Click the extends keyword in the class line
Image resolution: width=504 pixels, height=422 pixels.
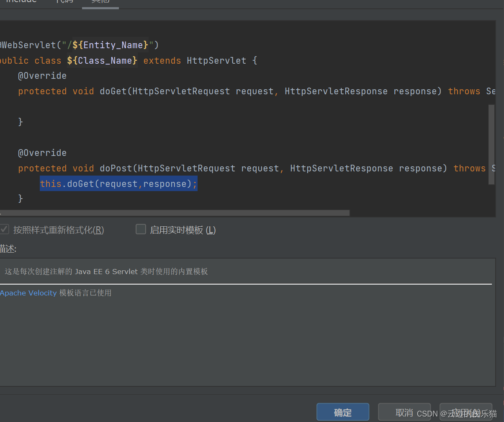tap(162, 60)
